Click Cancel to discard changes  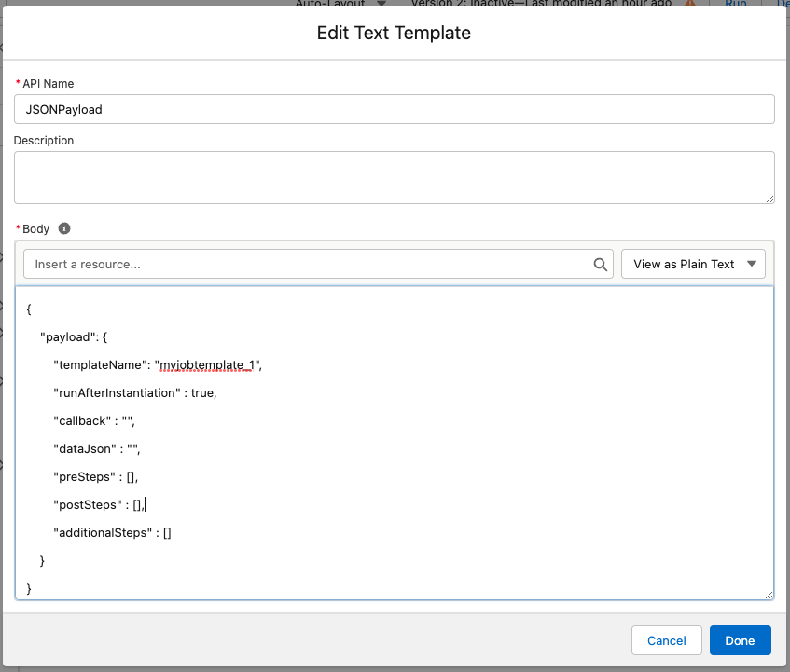pos(666,640)
